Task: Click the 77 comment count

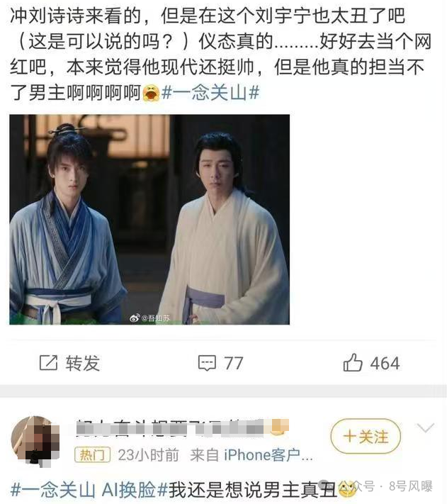Action: point(234,363)
